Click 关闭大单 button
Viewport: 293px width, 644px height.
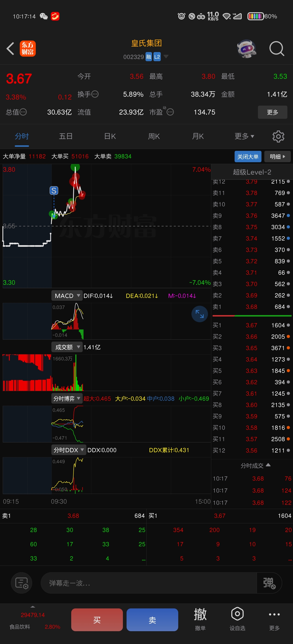click(248, 157)
